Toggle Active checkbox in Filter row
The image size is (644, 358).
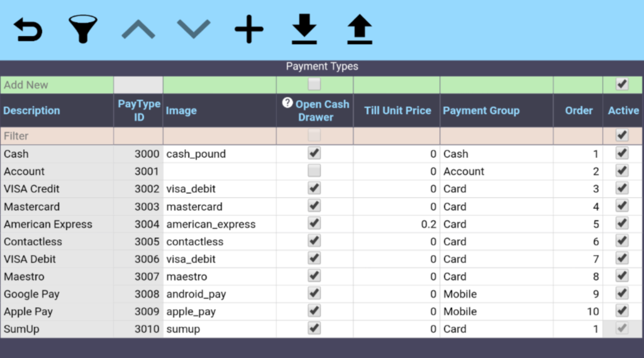622,135
